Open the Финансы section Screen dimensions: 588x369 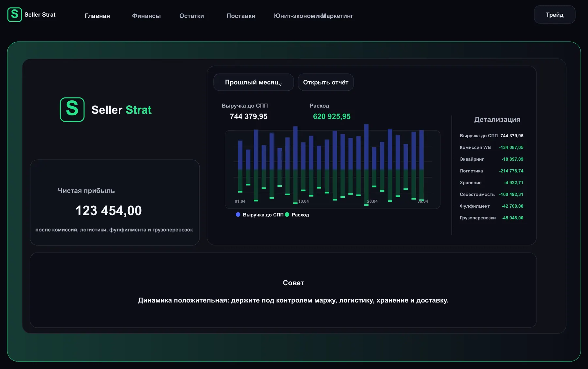(146, 16)
